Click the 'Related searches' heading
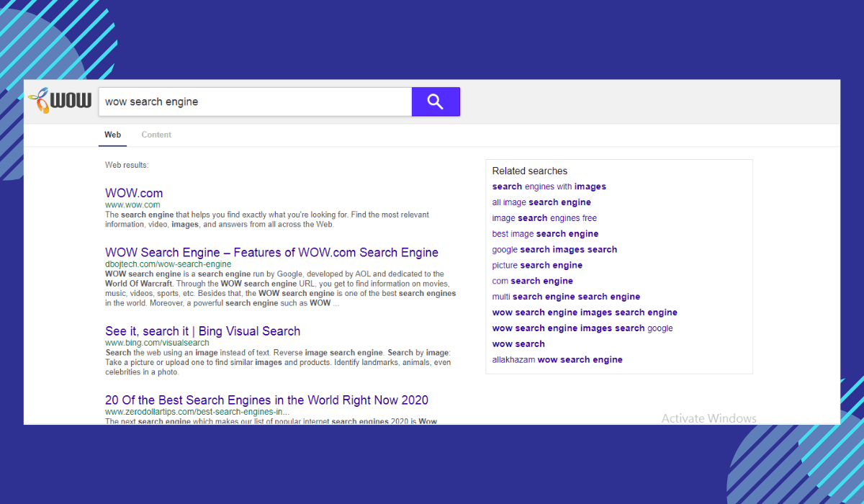864x504 pixels. pos(530,171)
